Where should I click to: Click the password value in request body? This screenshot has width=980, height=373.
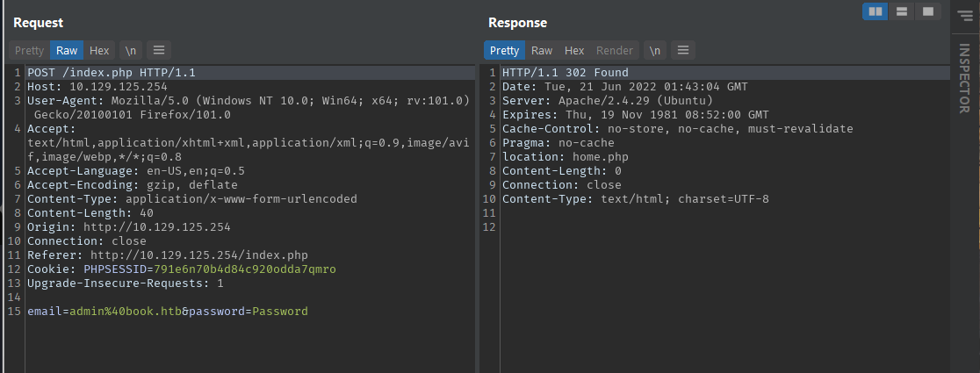pyautogui.click(x=279, y=312)
